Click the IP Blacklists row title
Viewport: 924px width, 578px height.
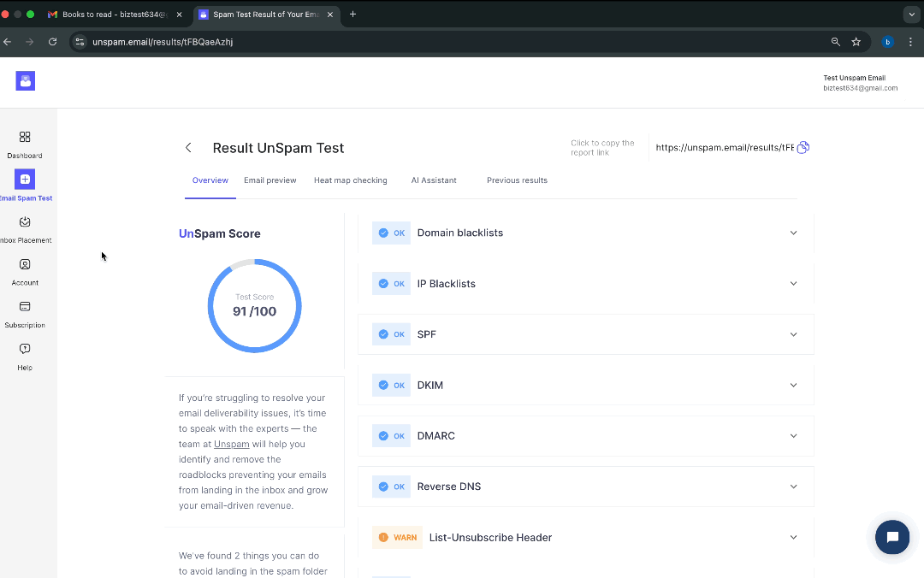(446, 284)
